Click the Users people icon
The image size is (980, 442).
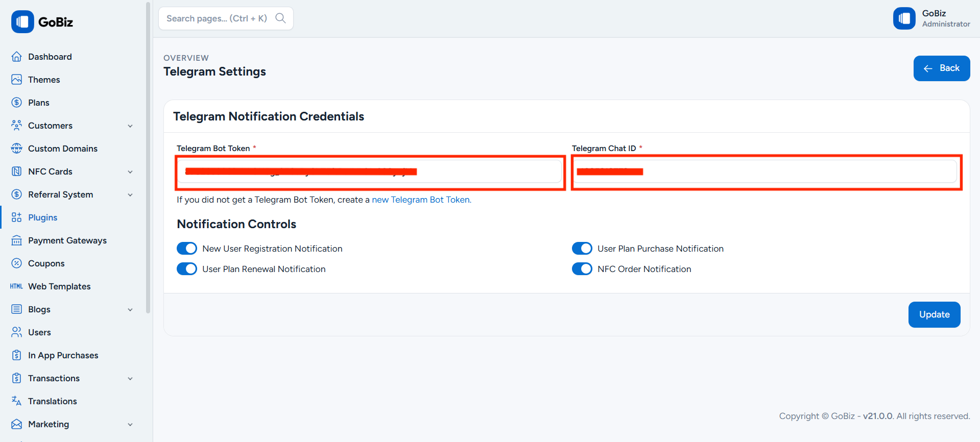coord(17,332)
